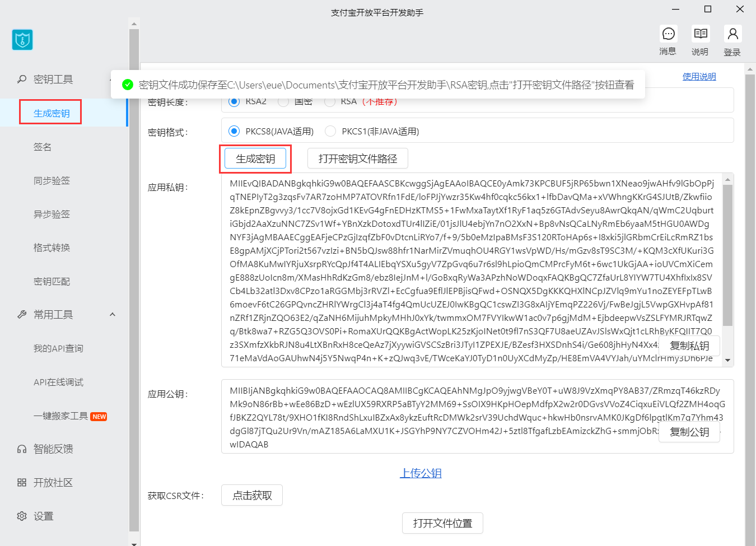Select PKCS1(非JAVA适用) key format

click(330, 131)
